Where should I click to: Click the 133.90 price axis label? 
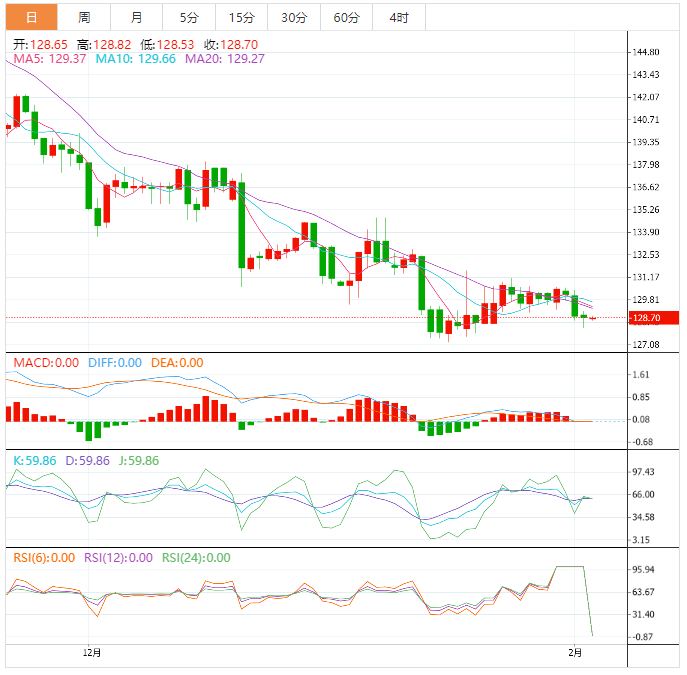pos(646,232)
